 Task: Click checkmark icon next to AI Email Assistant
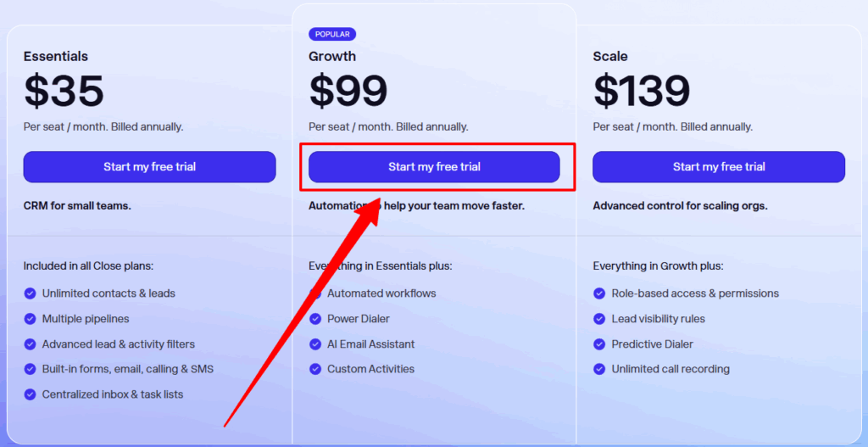[315, 344]
